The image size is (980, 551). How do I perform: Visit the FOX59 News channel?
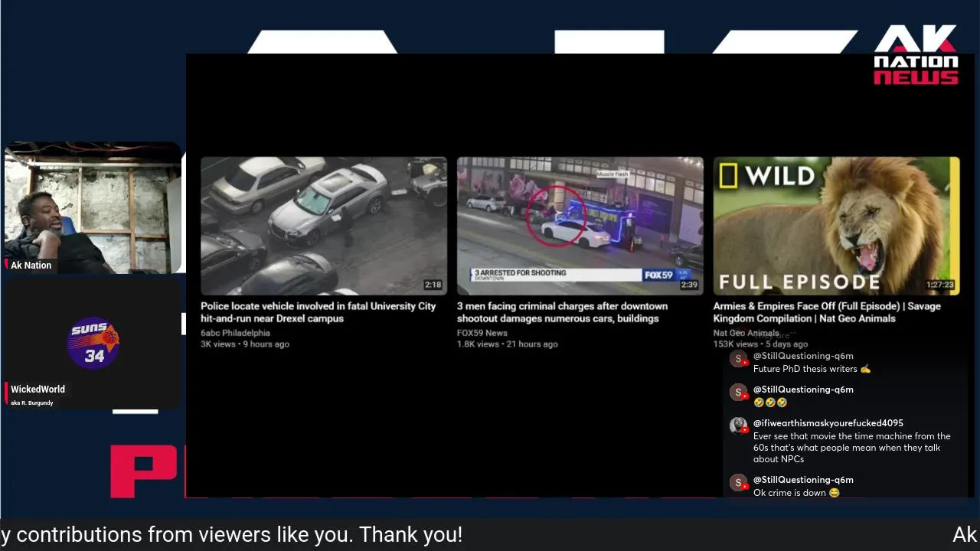482,333
